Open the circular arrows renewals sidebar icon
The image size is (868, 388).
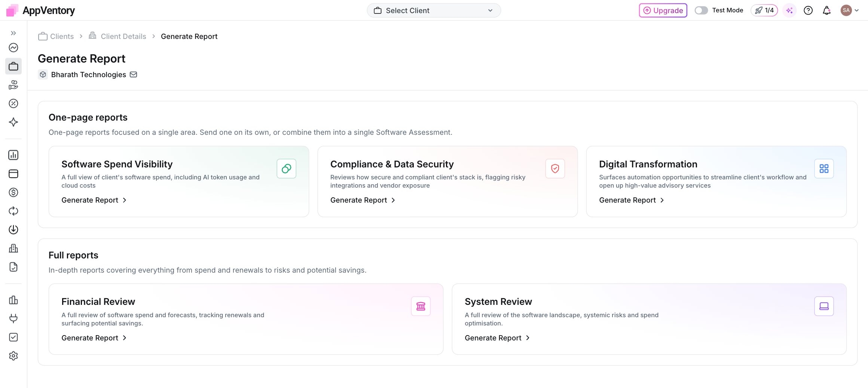pyautogui.click(x=13, y=211)
